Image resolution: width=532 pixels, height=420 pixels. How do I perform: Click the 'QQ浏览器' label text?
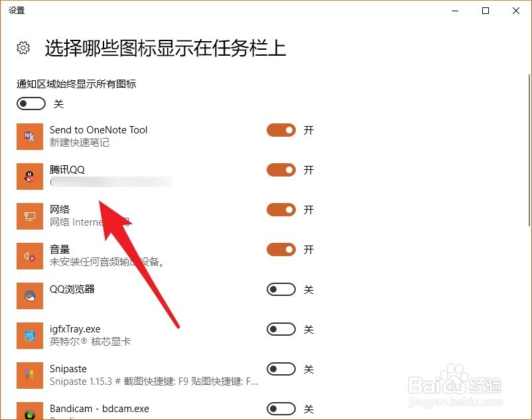72,289
